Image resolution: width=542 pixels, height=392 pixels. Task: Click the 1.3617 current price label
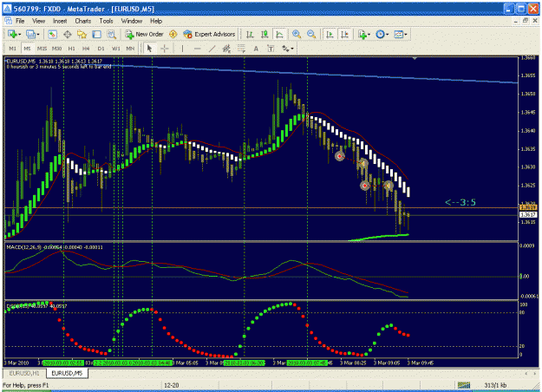pos(528,215)
